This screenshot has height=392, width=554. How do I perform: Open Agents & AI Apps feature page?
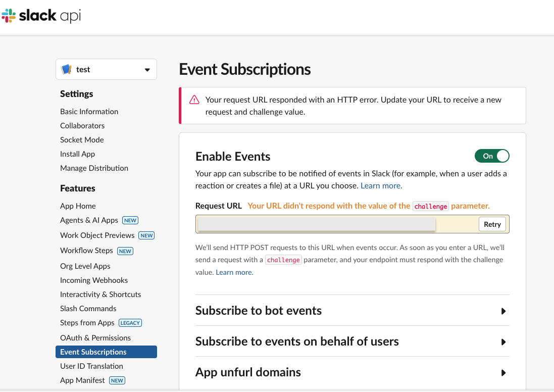click(89, 220)
